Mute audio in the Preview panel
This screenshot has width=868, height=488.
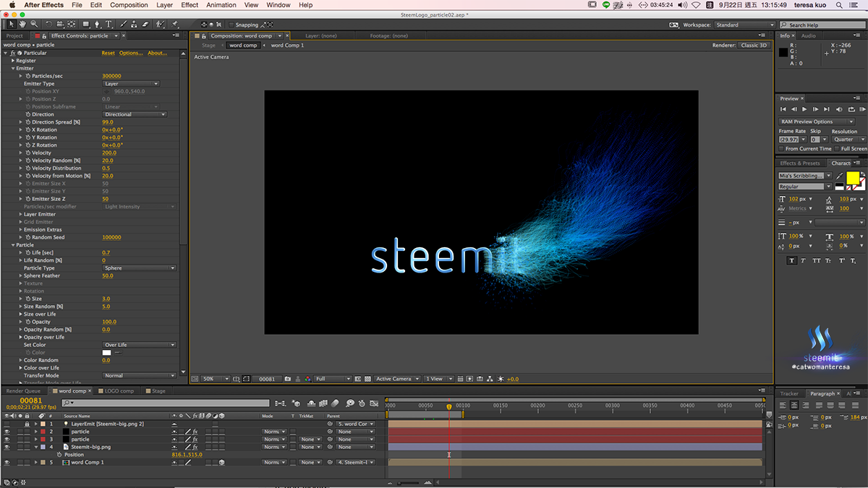[839, 109]
